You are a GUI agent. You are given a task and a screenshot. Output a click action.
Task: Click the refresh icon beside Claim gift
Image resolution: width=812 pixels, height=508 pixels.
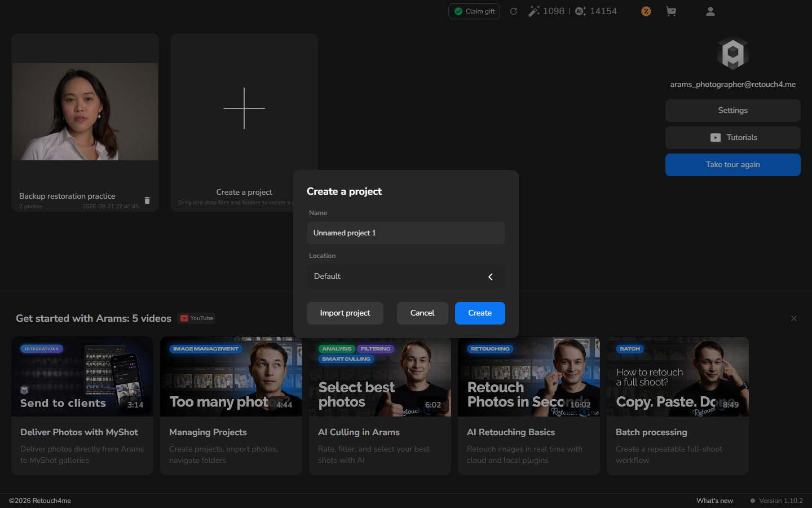[x=514, y=11]
